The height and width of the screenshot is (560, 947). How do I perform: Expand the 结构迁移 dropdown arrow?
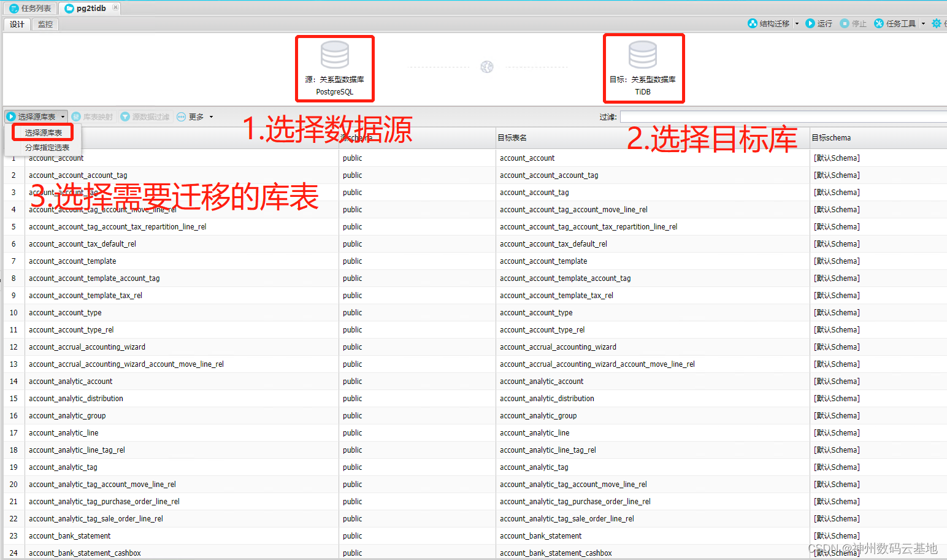pos(797,23)
